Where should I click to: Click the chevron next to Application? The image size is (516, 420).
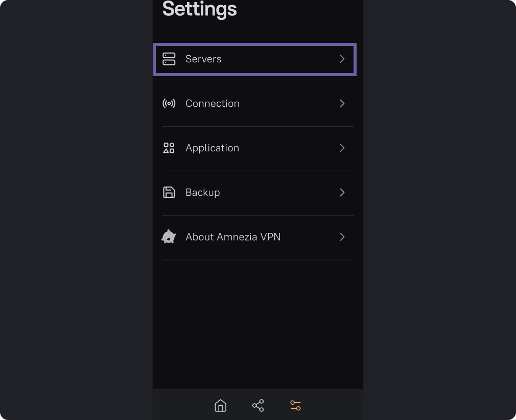coord(342,148)
